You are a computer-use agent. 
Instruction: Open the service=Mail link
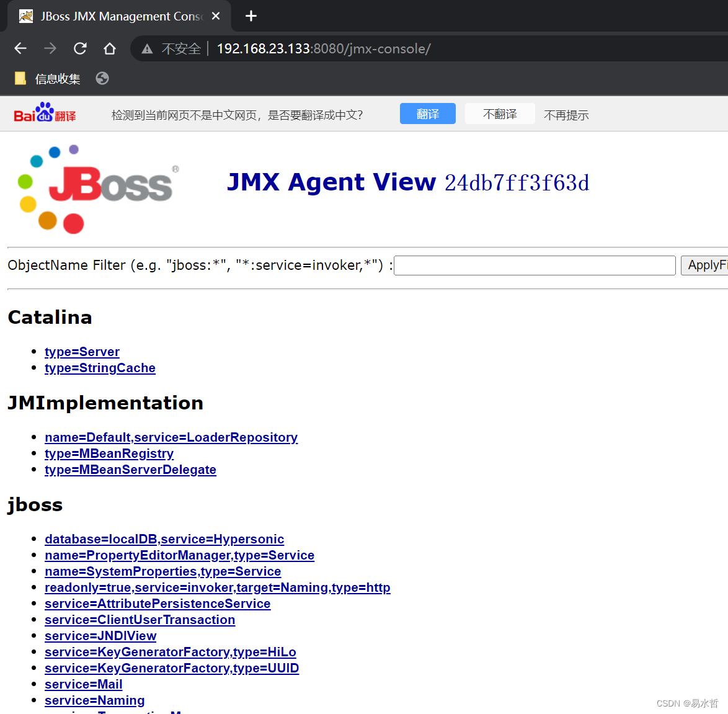[x=84, y=684]
